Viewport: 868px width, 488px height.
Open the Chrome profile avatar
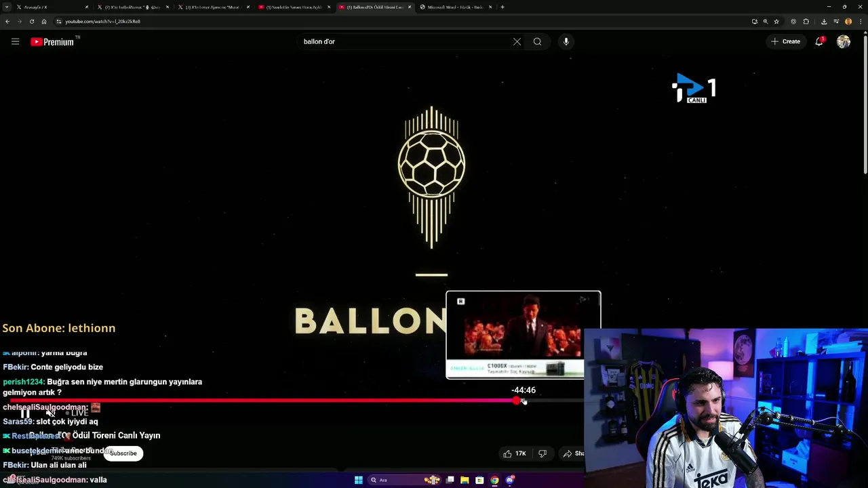click(x=848, y=21)
